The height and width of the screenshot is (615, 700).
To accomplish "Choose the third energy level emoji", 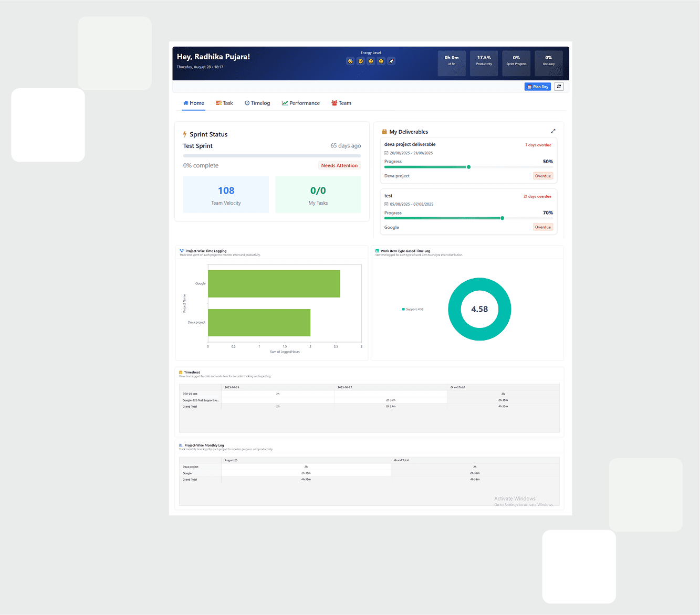I will click(x=371, y=61).
